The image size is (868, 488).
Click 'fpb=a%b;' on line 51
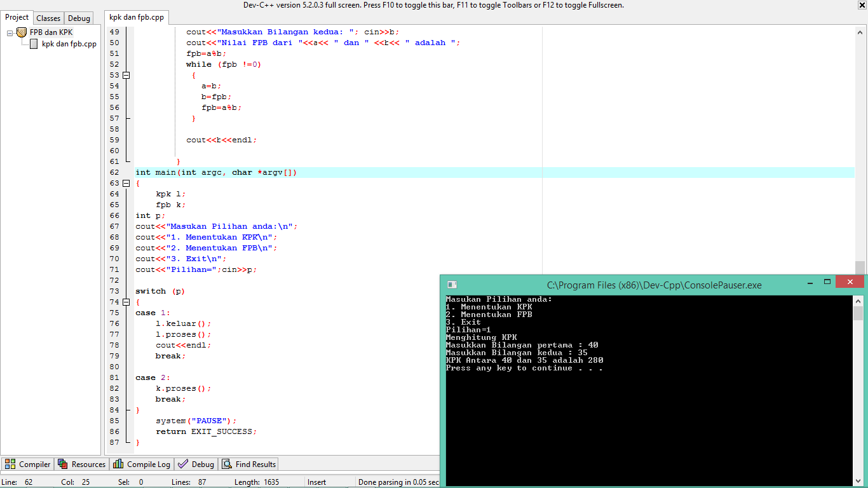[x=207, y=53]
